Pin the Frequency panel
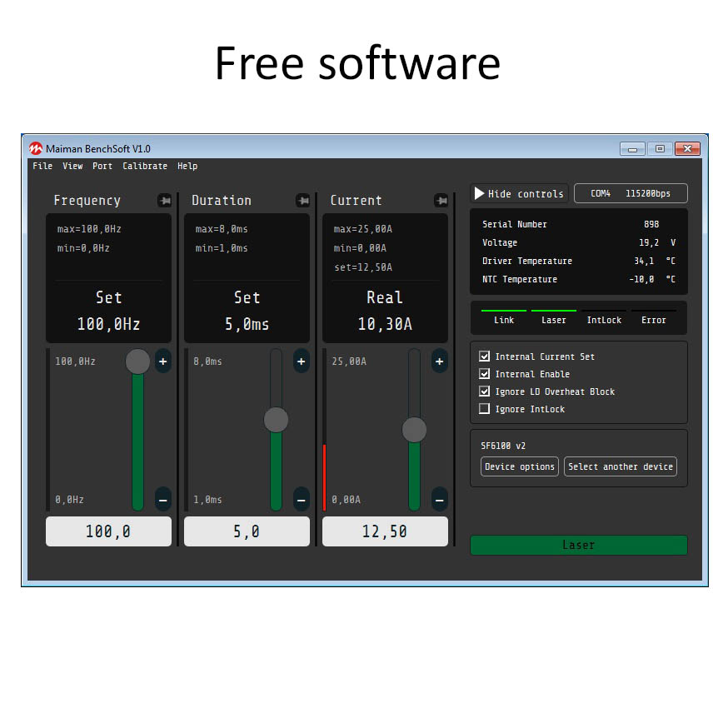Viewport: 728px width, 728px height. [x=165, y=201]
